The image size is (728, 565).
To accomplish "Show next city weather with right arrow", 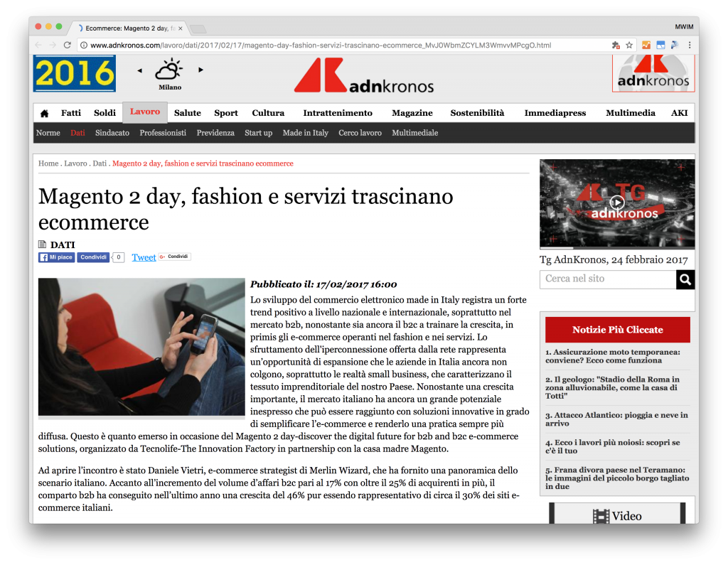I will pos(200,70).
